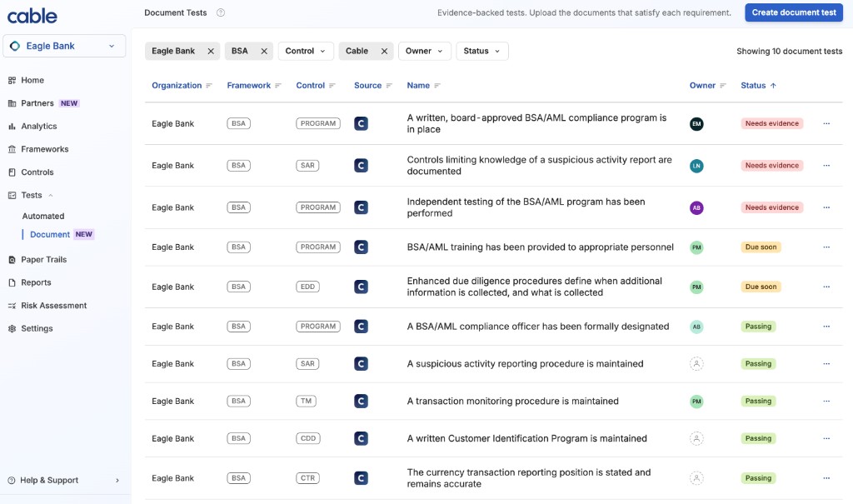Open the Control filter dropdown
Screen dimensions: 853x504
tap(306, 51)
